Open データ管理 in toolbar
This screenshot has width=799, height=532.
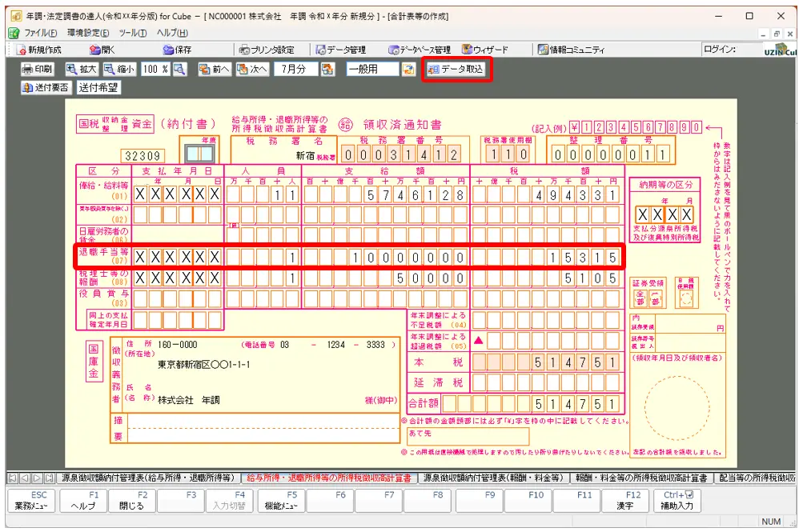coord(341,50)
